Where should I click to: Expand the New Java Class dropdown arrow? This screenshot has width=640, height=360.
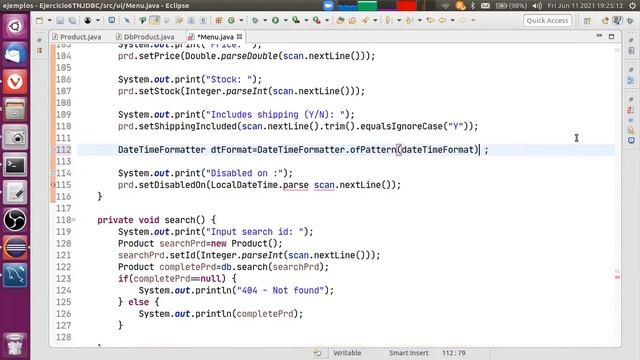point(241,20)
